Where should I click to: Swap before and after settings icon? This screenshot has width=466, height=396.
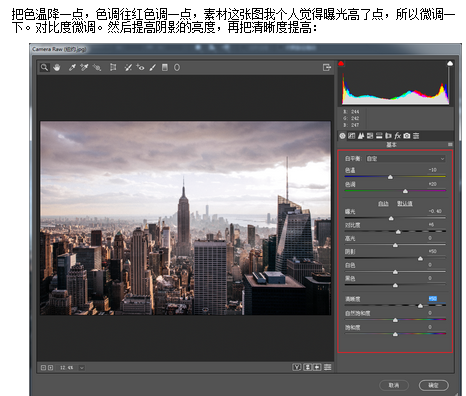(x=307, y=367)
